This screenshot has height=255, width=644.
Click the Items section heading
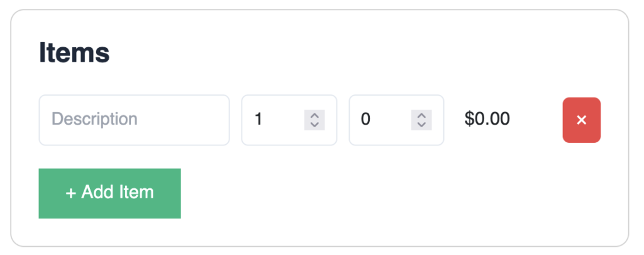click(74, 53)
